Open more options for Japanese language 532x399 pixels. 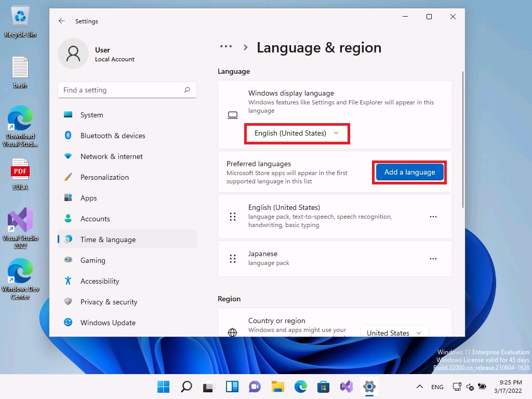433,258
